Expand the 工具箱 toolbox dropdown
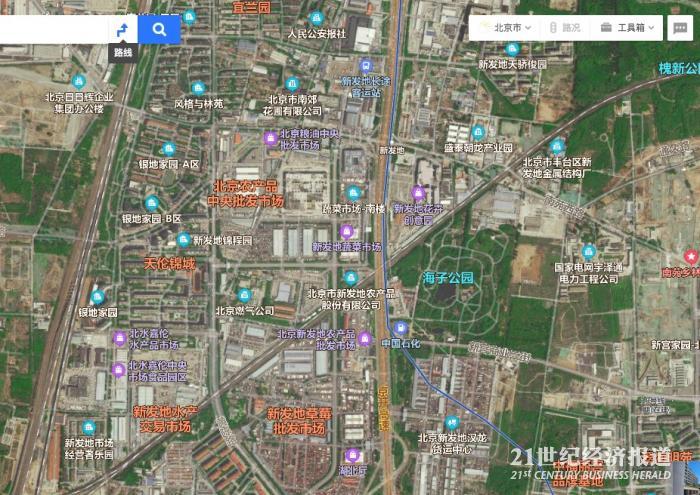Viewport: 700px width, 495px height. pos(627,28)
